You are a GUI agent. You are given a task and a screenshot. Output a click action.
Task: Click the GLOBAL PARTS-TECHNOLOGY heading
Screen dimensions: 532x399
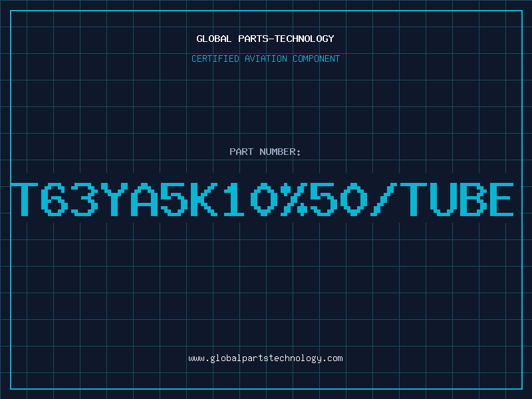click(265, 39)
